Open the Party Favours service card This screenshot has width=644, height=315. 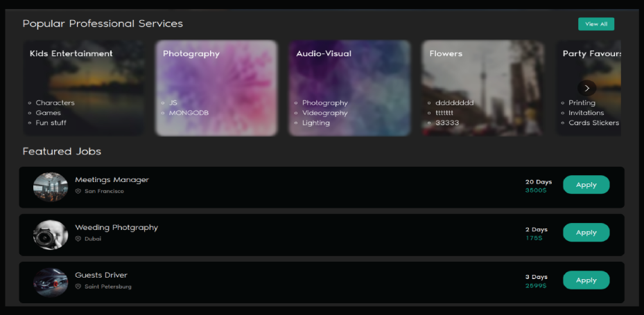[588, 88]
